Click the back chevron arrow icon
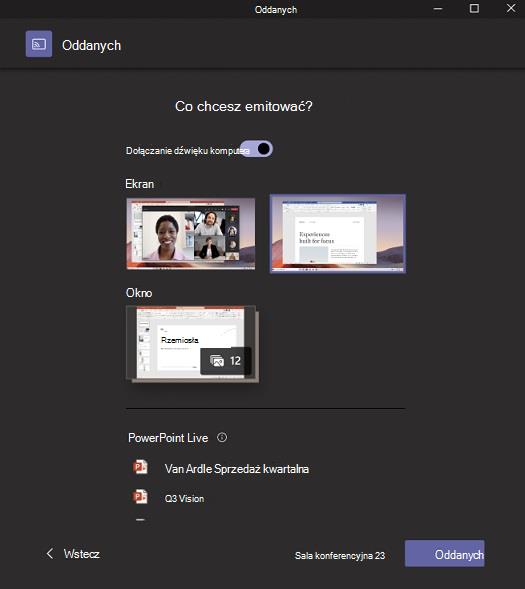The width and height of the screenshot is (525, 589). coord(50,553)
